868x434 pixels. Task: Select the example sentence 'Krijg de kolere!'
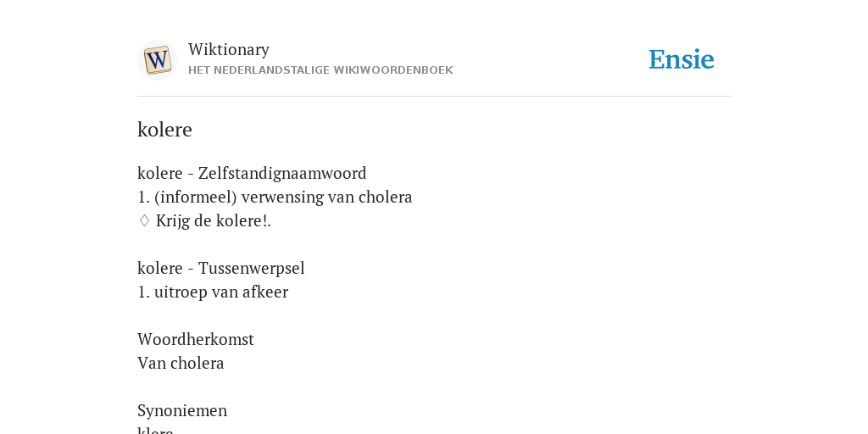point(211,221)
